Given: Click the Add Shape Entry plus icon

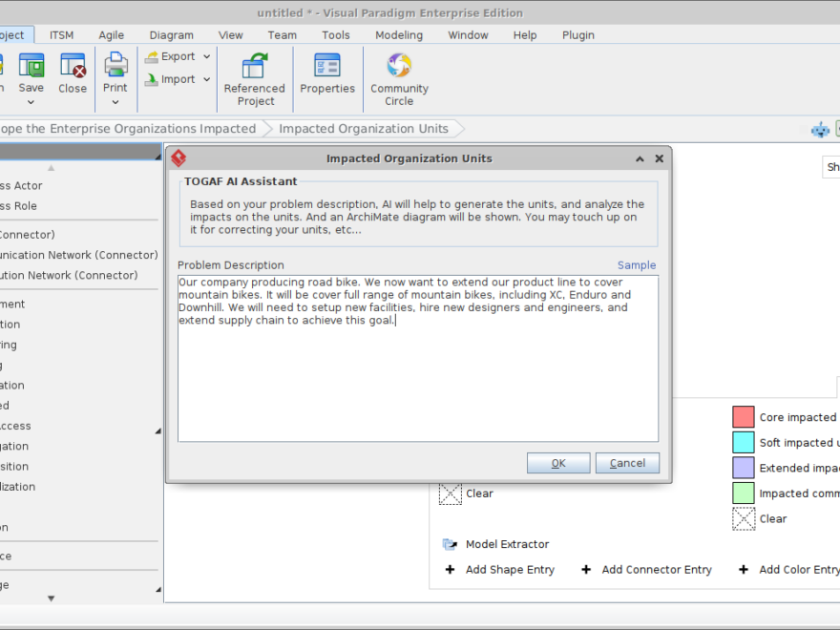Looking at the screenshot, I should [451, 570].
